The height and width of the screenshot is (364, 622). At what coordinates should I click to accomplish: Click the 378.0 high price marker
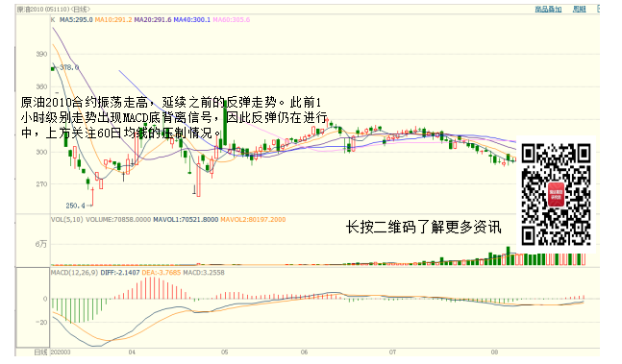(x=69, y=68)
